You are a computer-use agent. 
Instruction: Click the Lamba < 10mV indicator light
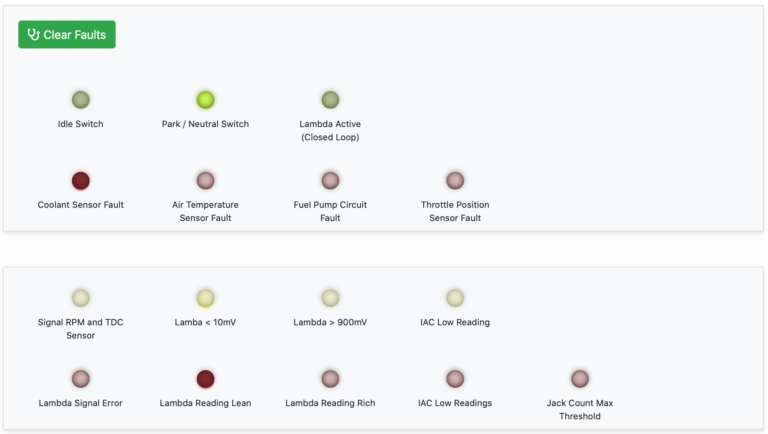(205, 298)
